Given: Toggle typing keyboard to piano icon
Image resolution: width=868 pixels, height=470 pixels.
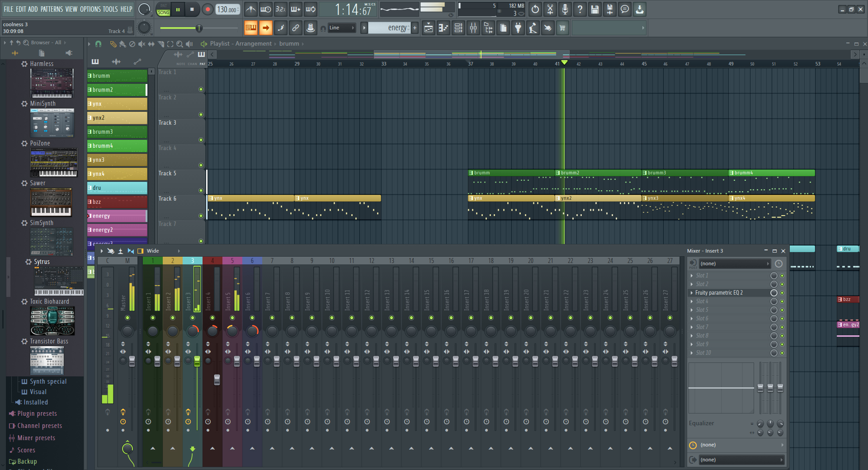Looking at the screenshot, I should (251, 28).
